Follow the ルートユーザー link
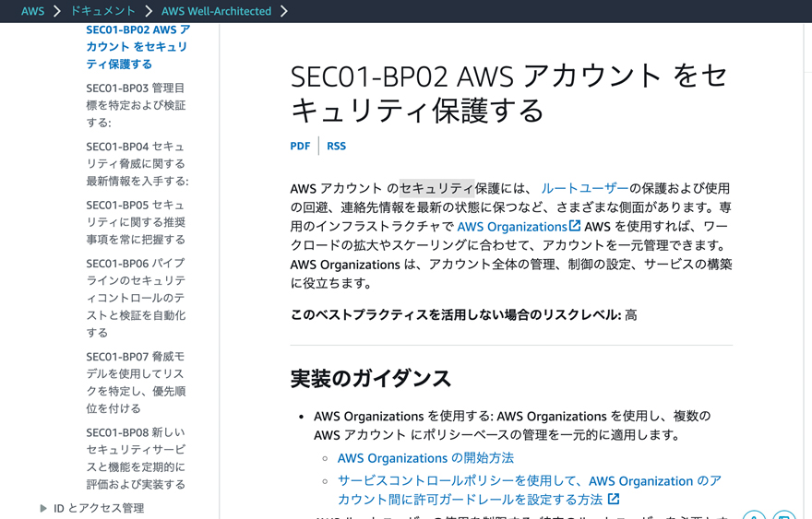Viewport: 812px width, 519px height. point(585,188)
